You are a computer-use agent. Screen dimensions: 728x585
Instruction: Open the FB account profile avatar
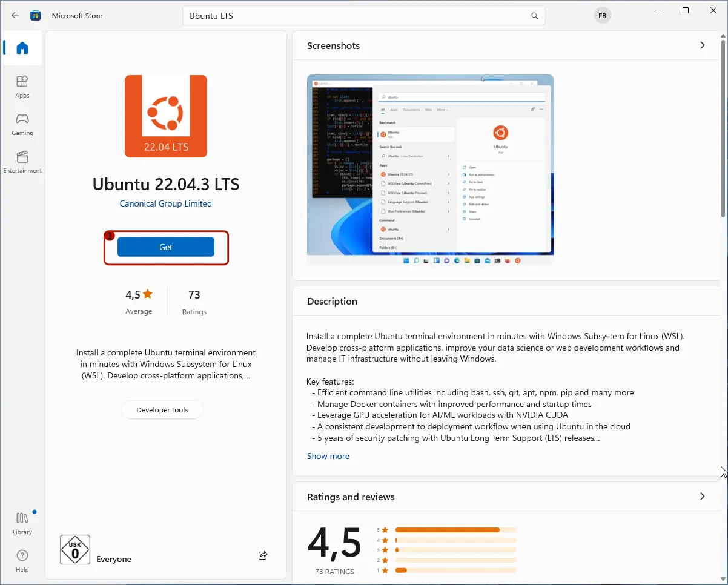point(601,15)
